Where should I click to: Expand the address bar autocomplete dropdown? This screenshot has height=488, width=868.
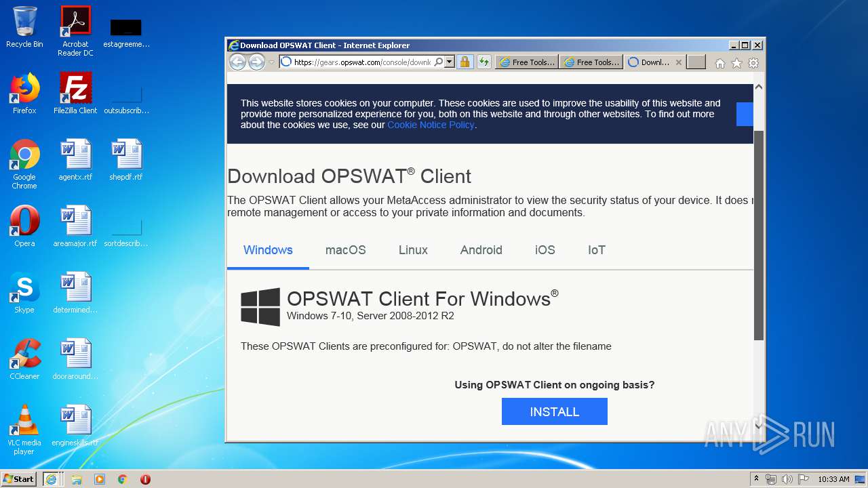tap(450, 62)
